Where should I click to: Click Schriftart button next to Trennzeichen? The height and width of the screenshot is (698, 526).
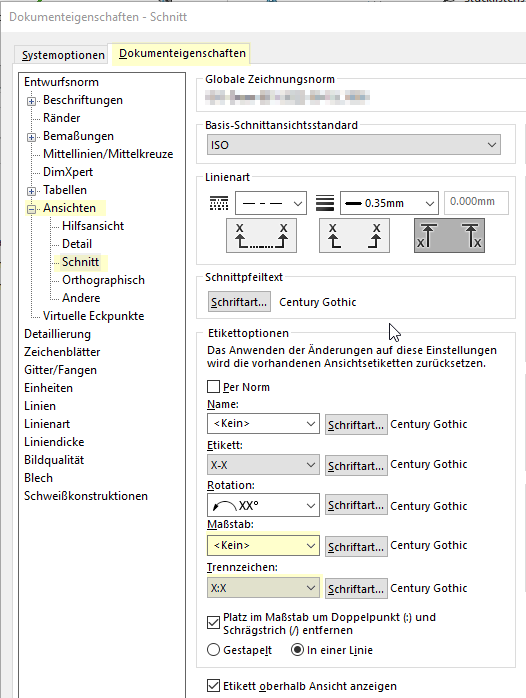pyautogui.click(x=356, y=588)
